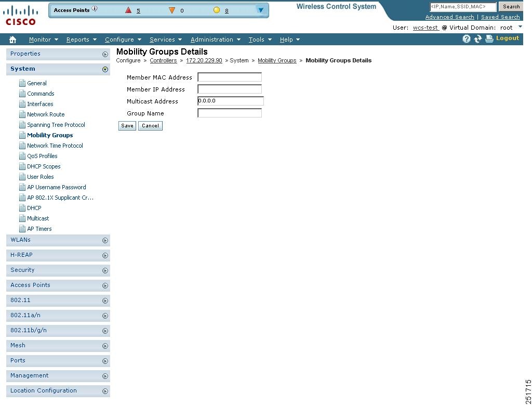Save the mobility group details
The width and height of the screenshot is (532, 405).
(x=127, y=125)
